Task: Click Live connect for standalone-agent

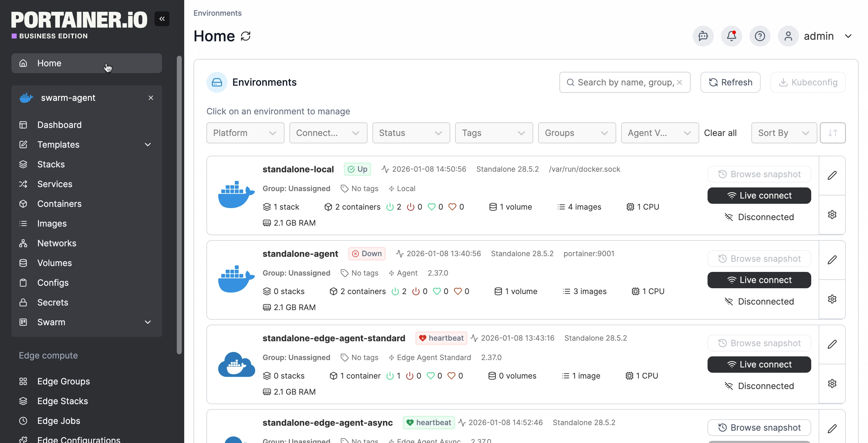Action: coord(759,280)
